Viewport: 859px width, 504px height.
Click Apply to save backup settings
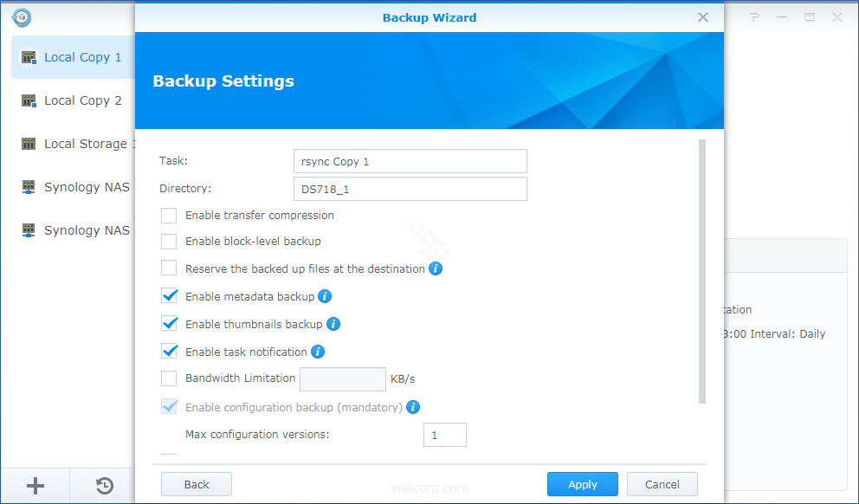click(x=582, y=484)
